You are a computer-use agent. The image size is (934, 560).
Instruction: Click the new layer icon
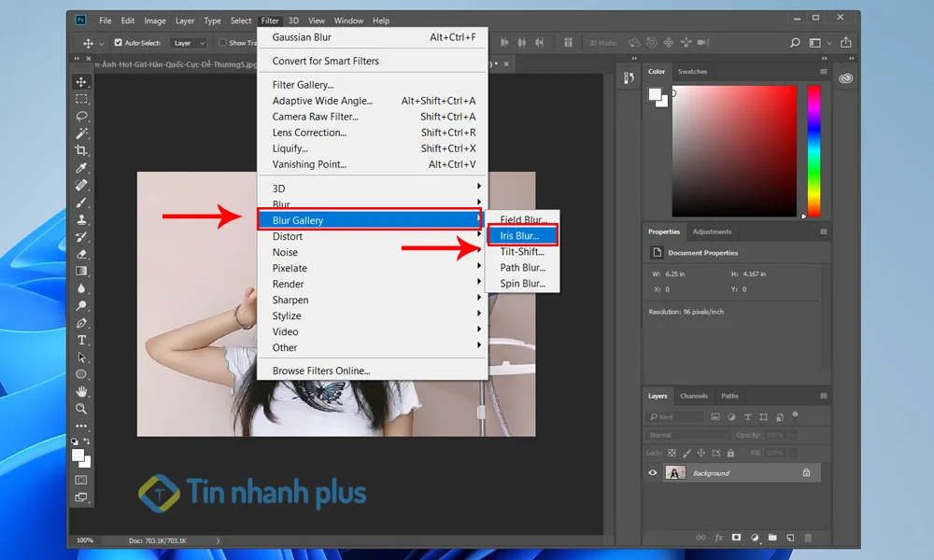[790, 538]
